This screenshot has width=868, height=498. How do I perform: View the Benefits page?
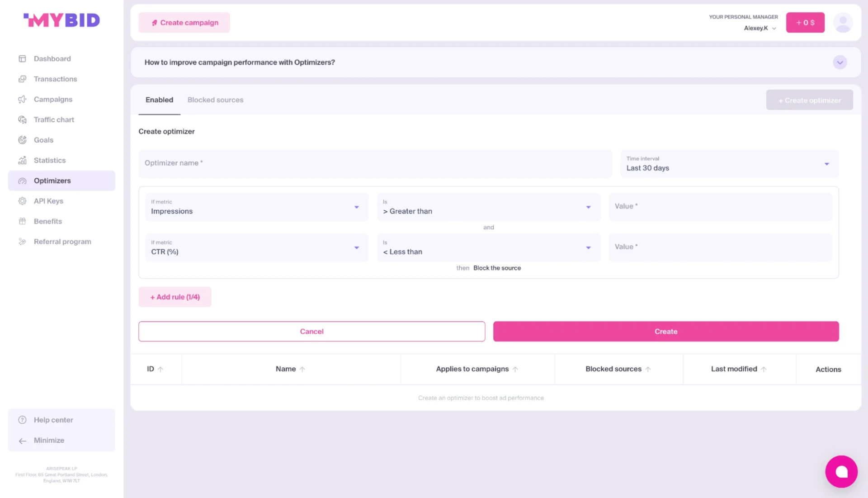(x=61, y=221)
